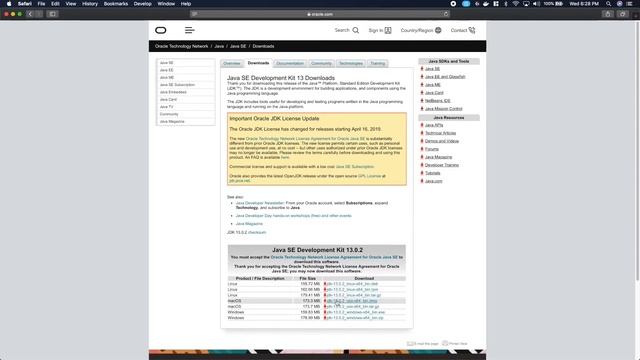Open the Technologies tab
Viewport: 640px width, 360px height.
[351, 63]
